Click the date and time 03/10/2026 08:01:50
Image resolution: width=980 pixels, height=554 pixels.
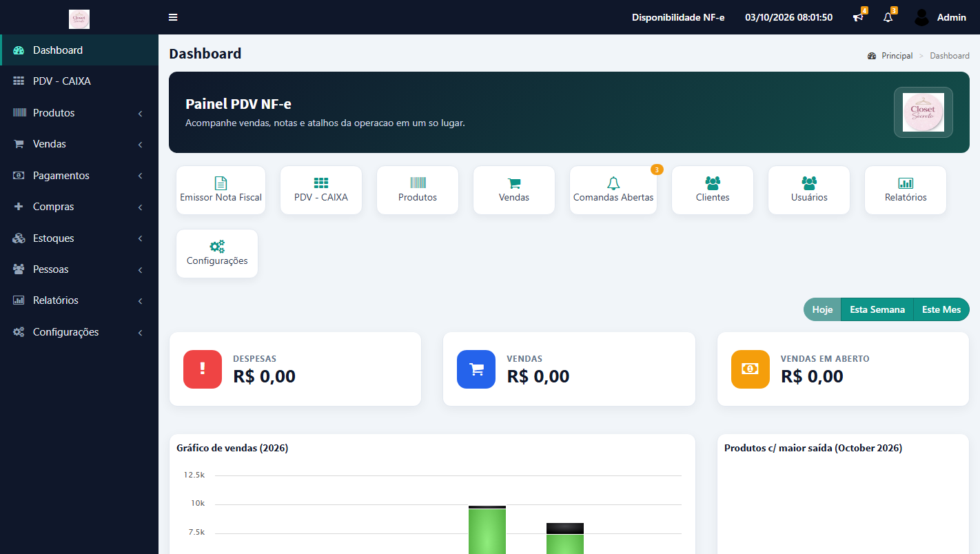788,17
